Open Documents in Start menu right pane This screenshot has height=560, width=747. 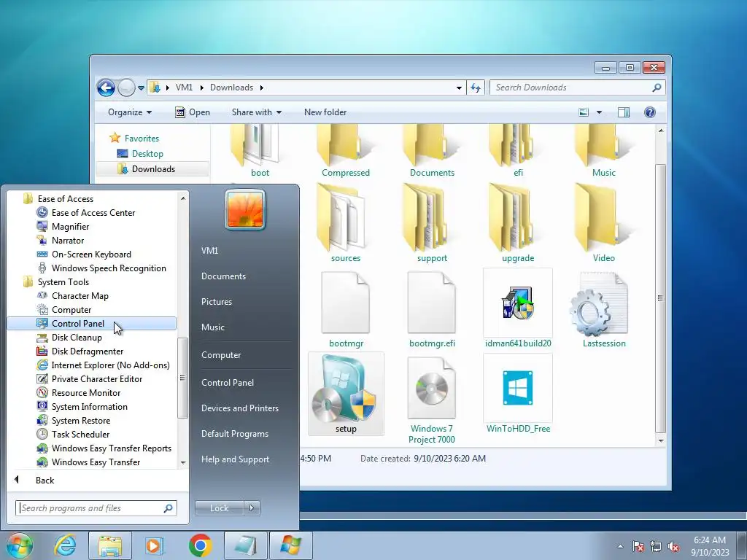point(223,276)
